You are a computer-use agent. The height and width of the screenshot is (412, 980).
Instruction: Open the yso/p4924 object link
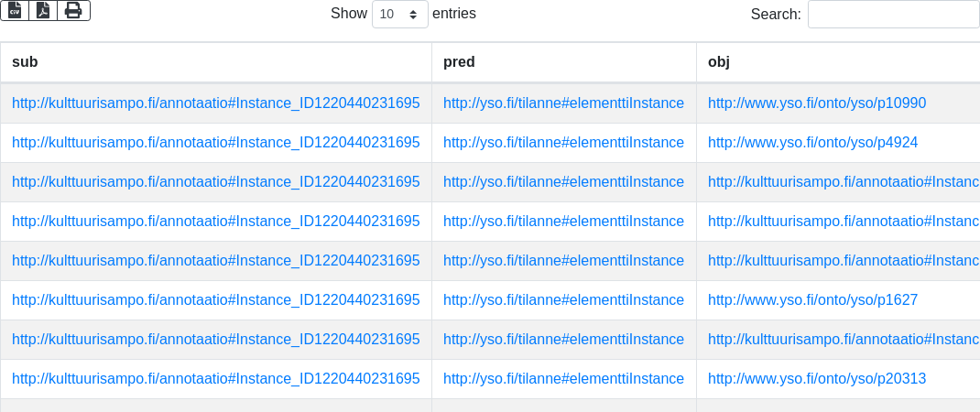812,143
